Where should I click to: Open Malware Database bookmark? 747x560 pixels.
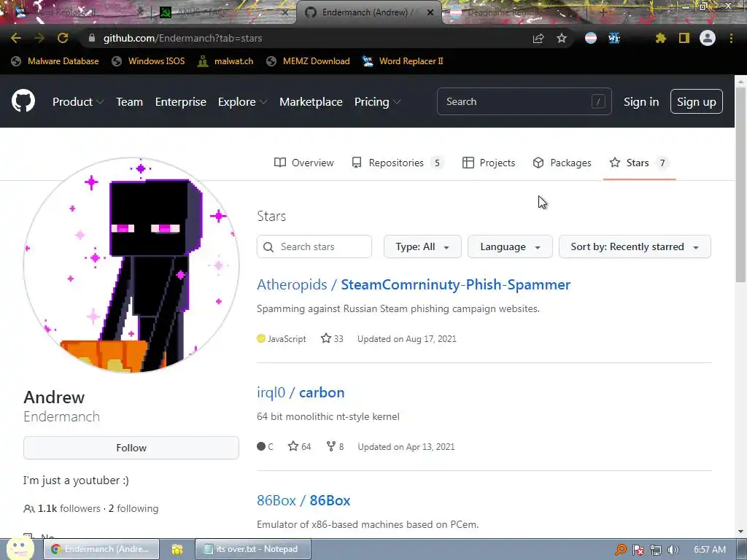pyautogui.click(x=55, y=61)
